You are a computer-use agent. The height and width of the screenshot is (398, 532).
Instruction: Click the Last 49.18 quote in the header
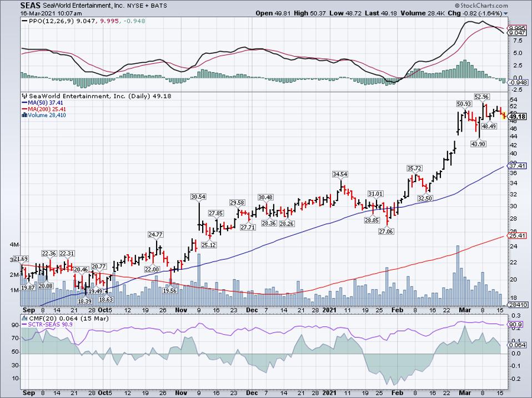point(381,13)
